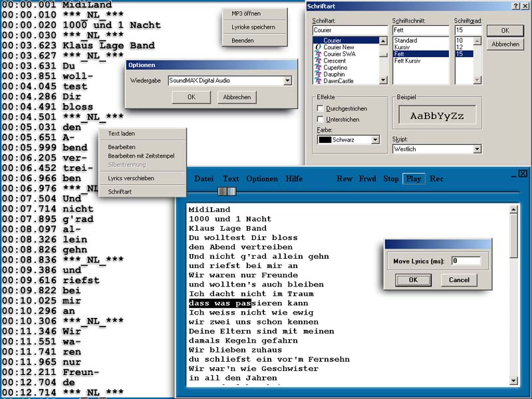This screenshot has height=399, width=532.
Task: Click the Rew rewind control
Action: pyautogui.click(x=344, y=179)
